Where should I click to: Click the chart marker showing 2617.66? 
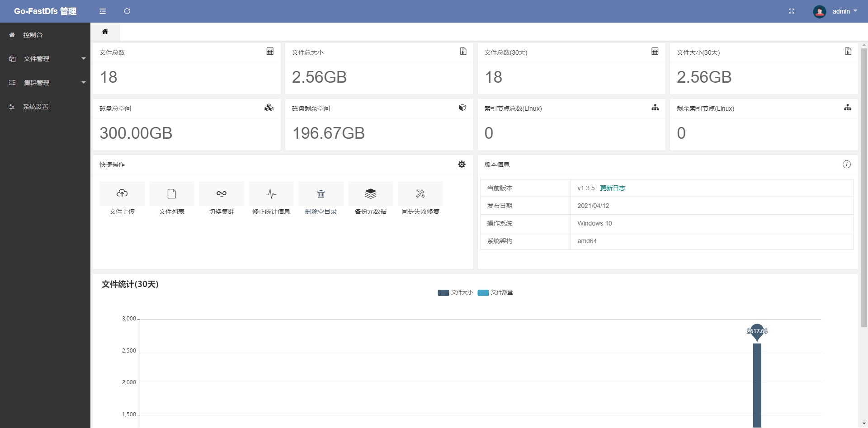point(757,331)
